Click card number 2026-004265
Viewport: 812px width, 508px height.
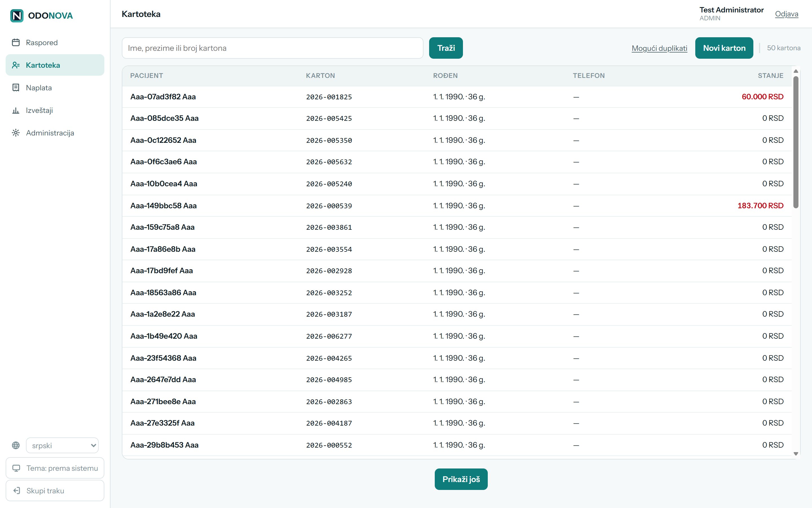[329, 358]
